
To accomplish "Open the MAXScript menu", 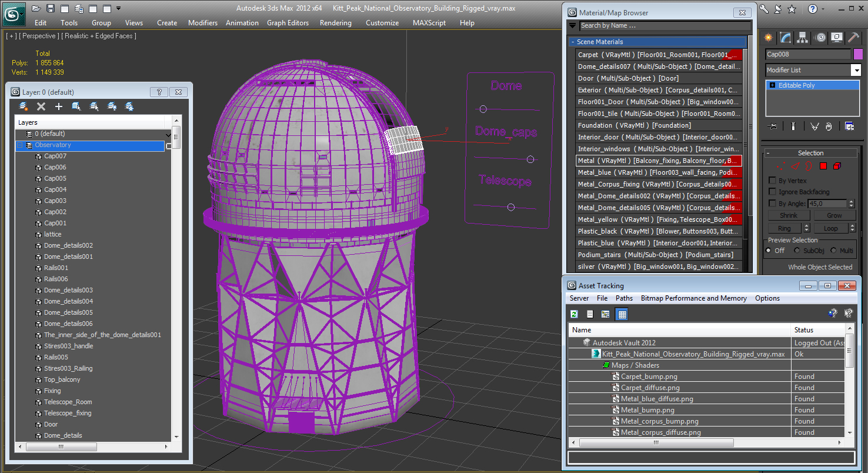I will coord(429,22).
